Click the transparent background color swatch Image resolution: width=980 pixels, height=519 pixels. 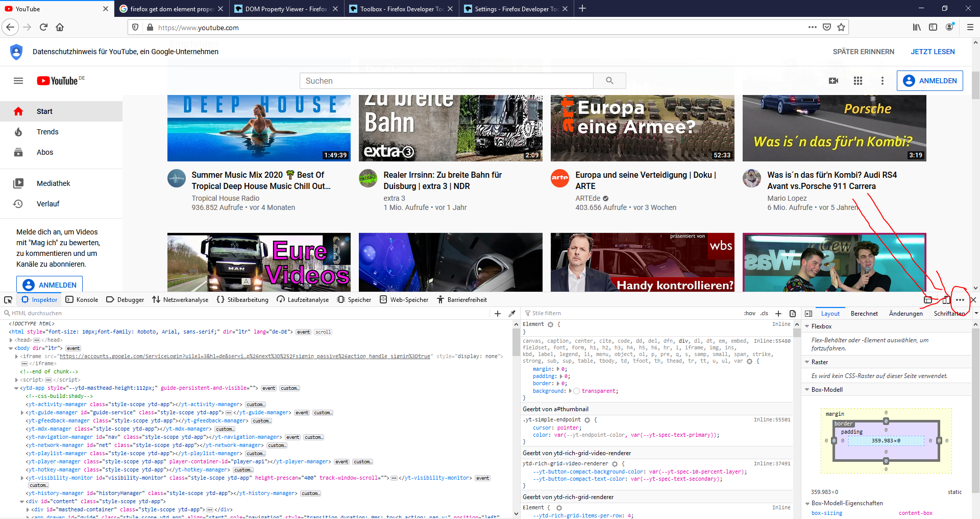pos(576,391)
